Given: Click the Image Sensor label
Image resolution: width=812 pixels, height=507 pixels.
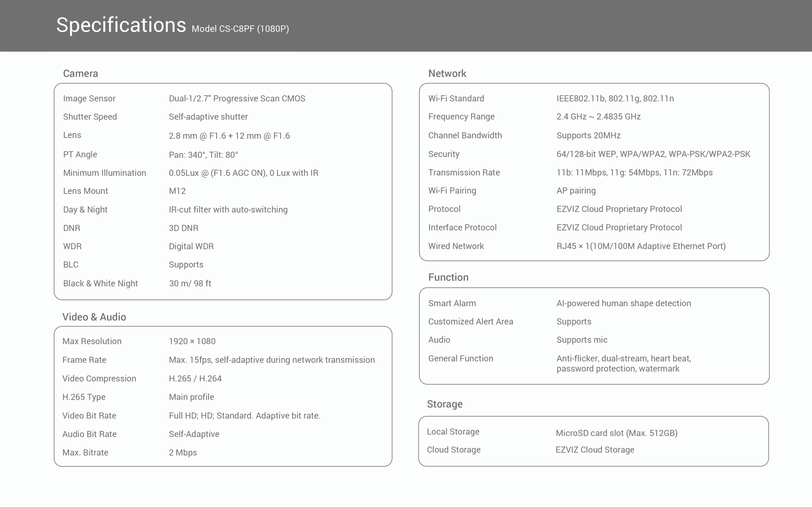Looking at the screenshot, I should click(x=89, y=99).
